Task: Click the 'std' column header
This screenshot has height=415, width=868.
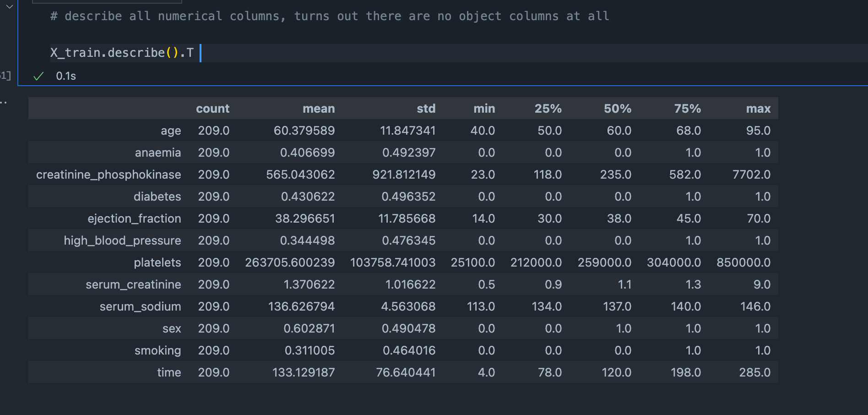Action: tap(426, 109)
